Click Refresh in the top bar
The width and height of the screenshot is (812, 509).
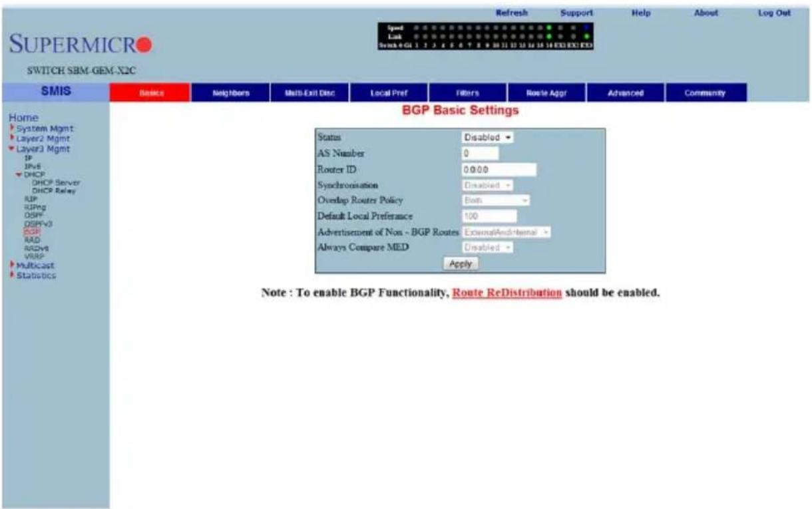[512, 12]
